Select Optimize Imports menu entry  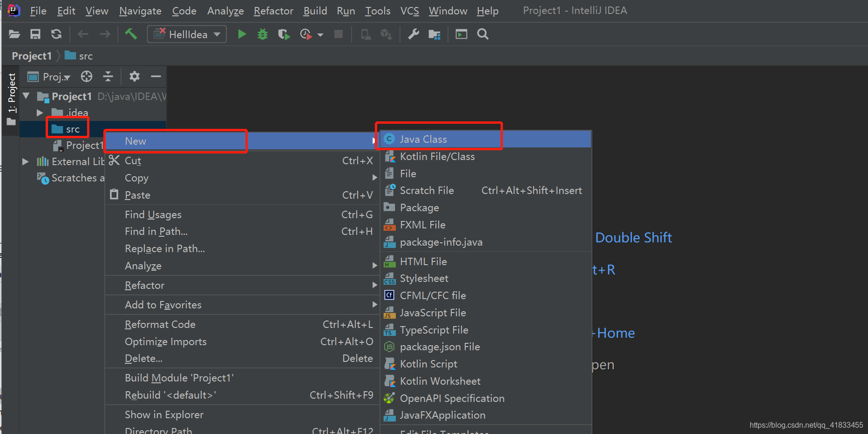[241, 341]
